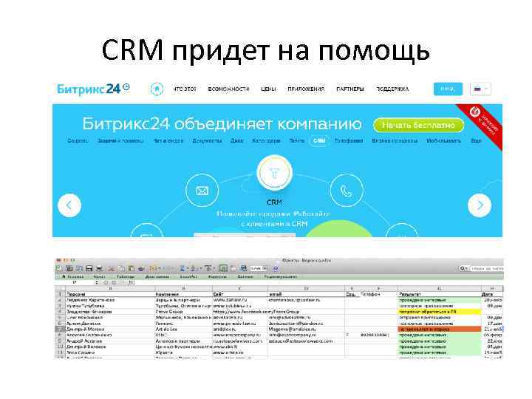Click the previous slide arrow on the banner
Viewport: 532px width, 399px height.
tap(69, 205)
